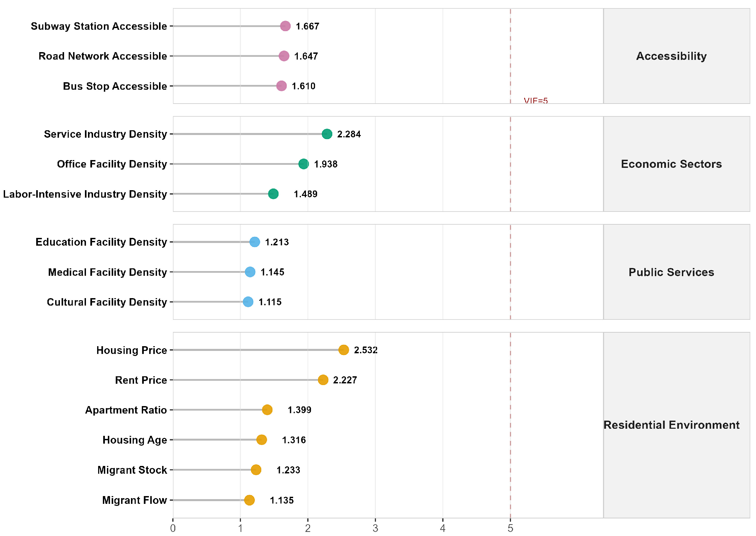Viewport: 756px width, 536px height.
Task: Click the 2.284 value label
Action: tap(349, 134)
